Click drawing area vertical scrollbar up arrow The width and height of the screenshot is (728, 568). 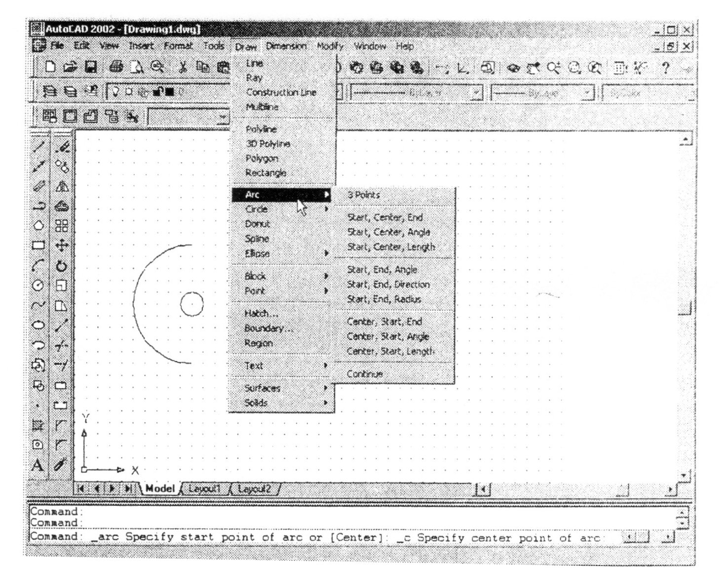coord(685,140)
